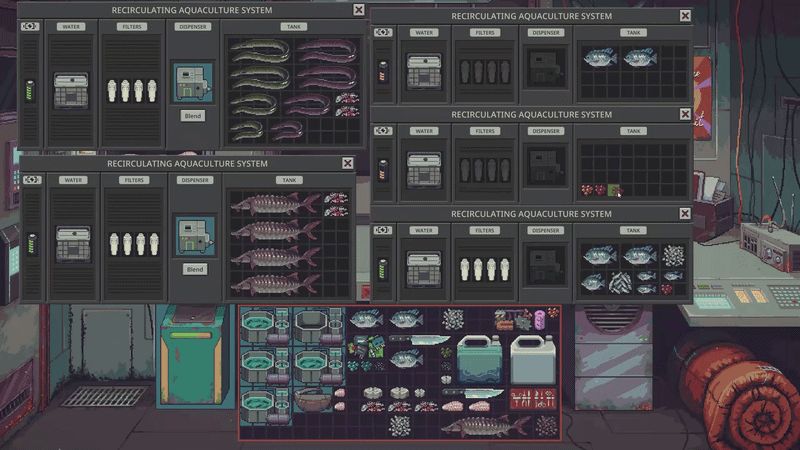Click Blend in the eel tank window
Screen dimensions: 800x450
[x=193, y=116]
